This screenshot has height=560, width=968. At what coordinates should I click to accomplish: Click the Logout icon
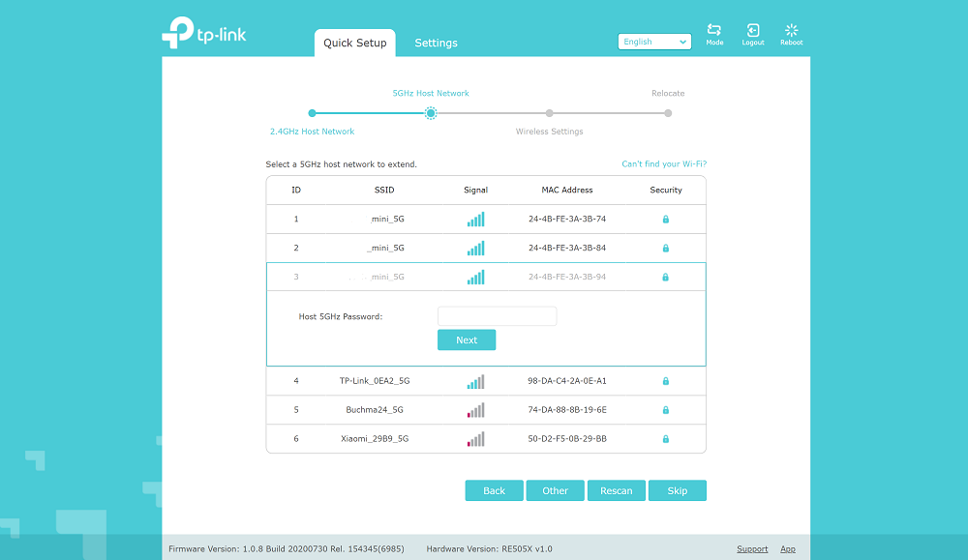[x=752, y=30]
